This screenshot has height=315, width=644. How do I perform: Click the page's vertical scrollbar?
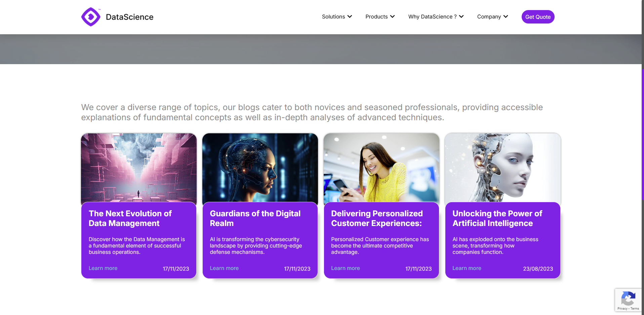pyautogui.click(x=643, y=134)
